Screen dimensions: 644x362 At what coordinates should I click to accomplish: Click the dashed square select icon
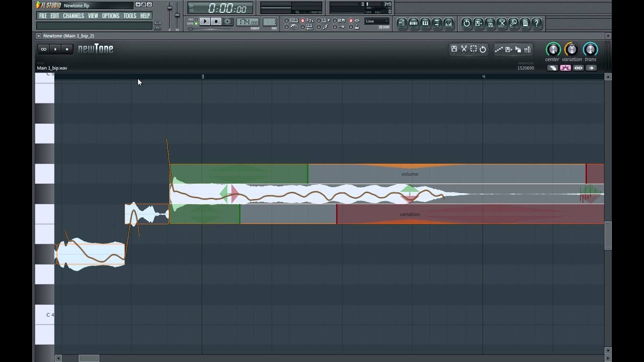pyautogui.click(x=473, y=49)
